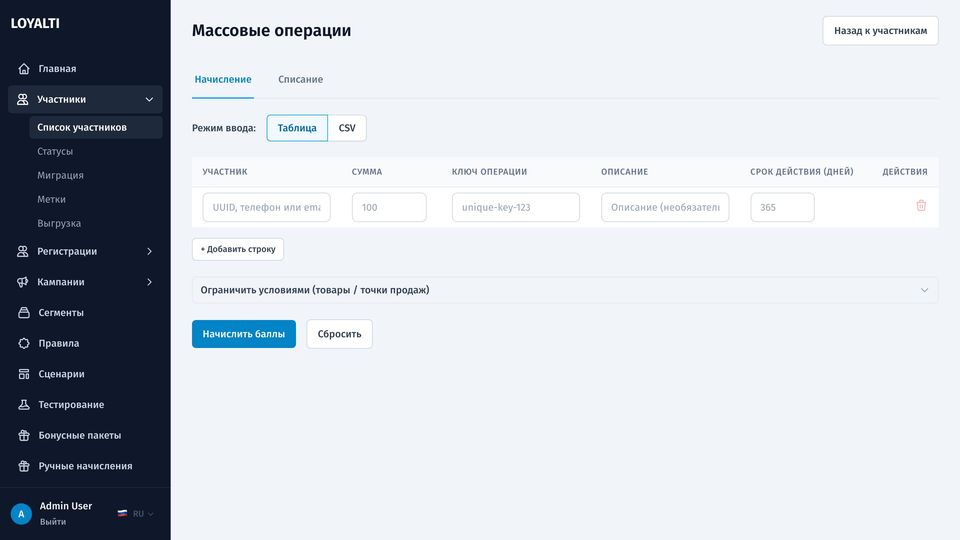960x540 pixels.
Task: Click the УЧАСТНИК column header
Action: coord(225,171)
